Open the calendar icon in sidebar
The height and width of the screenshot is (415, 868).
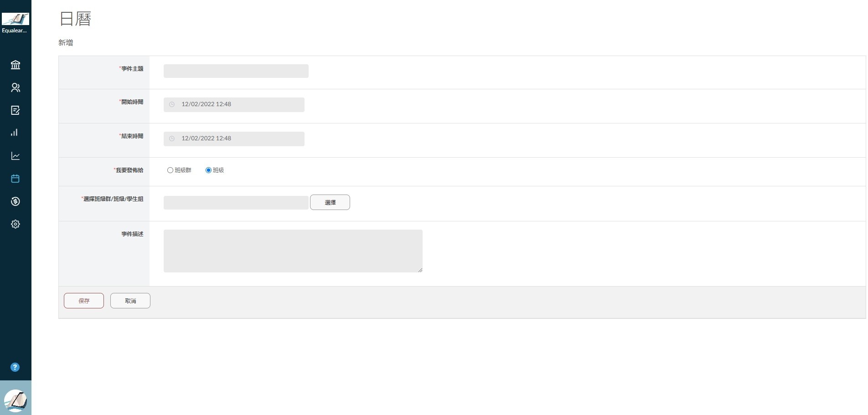click(15, 179)
